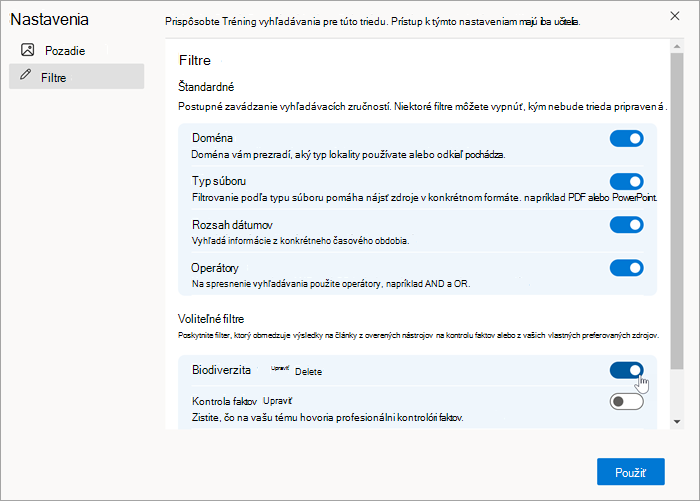Click Delete next to Biodiverzita

click(308, 372)
